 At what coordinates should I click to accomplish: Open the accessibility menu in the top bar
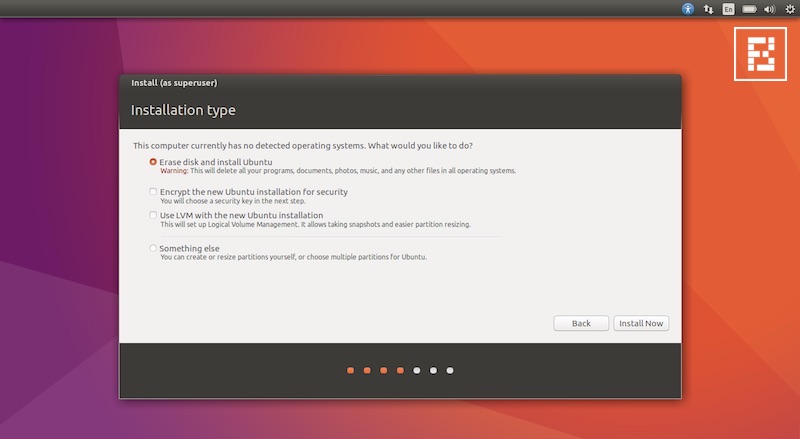pos(687,8)
